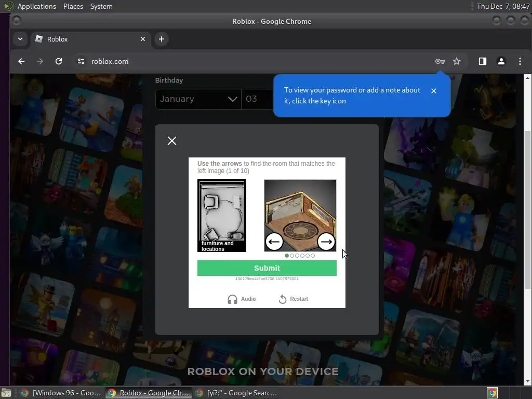Click the furniture and locations reference image
The image size is (532, 399).
coord(222,216)
